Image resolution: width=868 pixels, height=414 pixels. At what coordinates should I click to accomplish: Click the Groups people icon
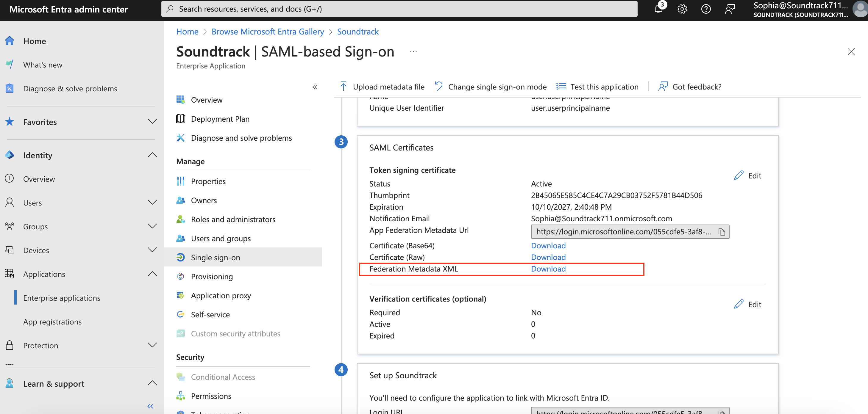click(10, 226)
